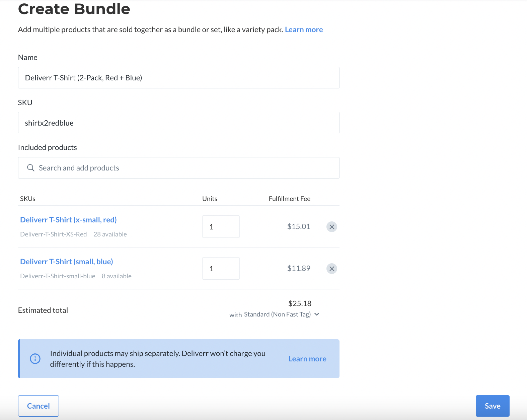Screen dimensions: 527x420
Task: Remove Deliverr T-Shirt (small, blue) from bundle
Action: coord(331,269)
